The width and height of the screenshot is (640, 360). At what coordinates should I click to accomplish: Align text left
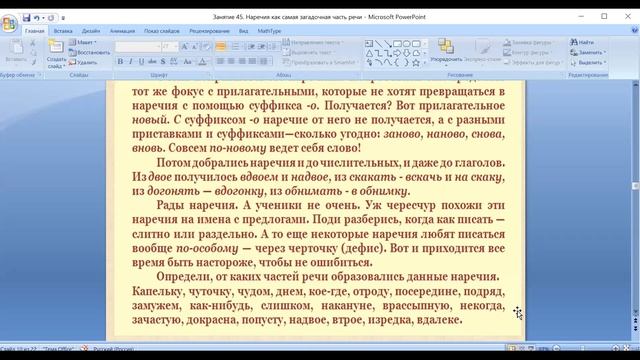pyautogui.click(x=220, y=61)
